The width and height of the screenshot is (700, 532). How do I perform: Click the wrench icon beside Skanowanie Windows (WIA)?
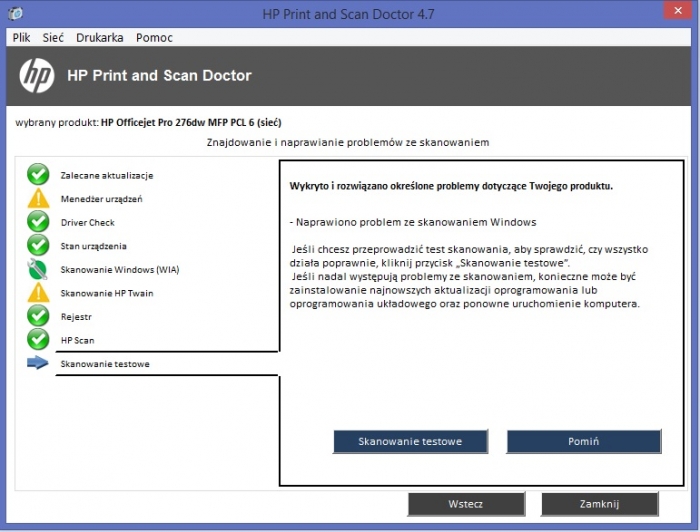(x=38, y=269)
